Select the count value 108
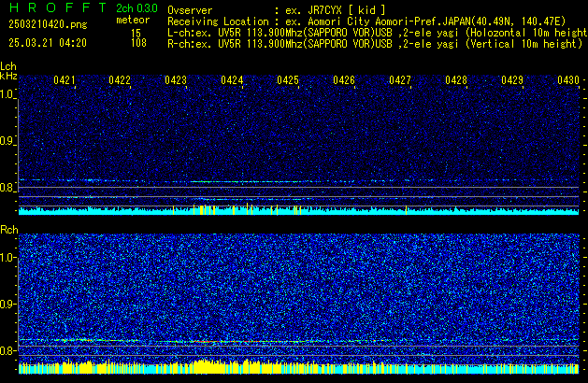 pyautogui.click(x=138, y=43)
